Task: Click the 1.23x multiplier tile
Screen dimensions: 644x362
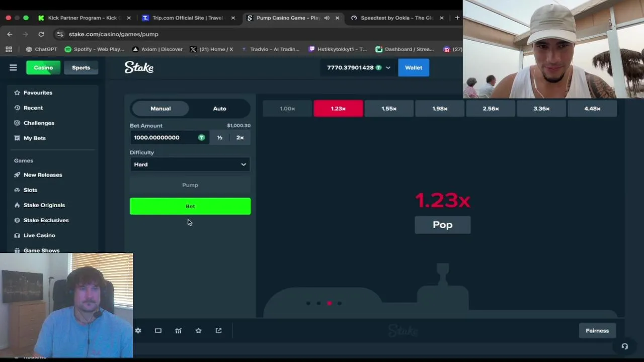Action: click(x=338, y=109)
